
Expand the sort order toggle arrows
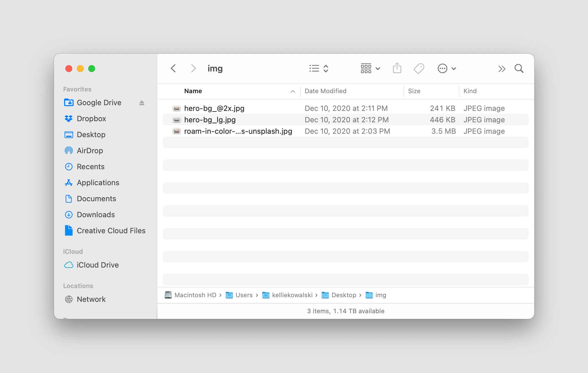pos(327,69)
